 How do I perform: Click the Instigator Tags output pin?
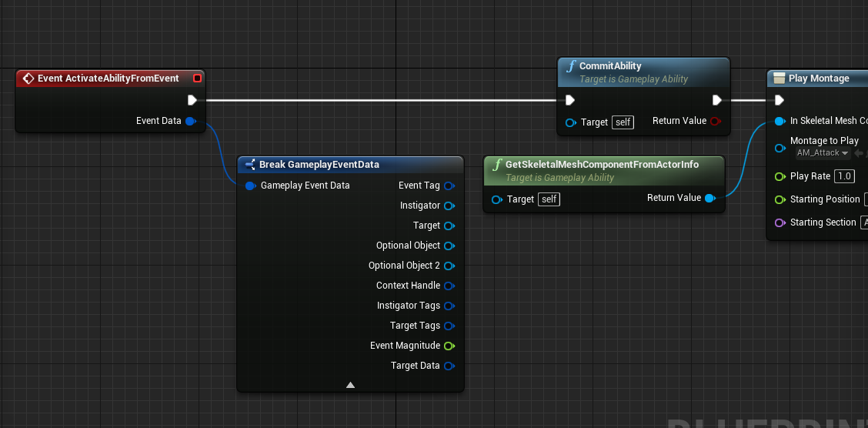tap(449, 306)
